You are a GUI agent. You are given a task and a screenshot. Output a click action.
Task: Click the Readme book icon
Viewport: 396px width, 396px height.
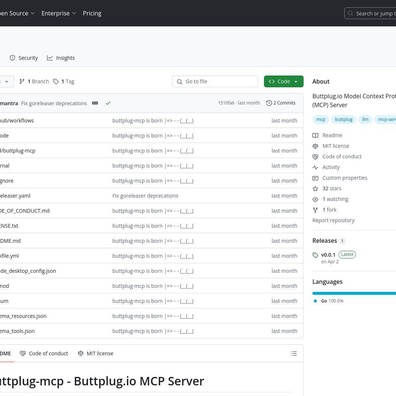pos(315,135)
